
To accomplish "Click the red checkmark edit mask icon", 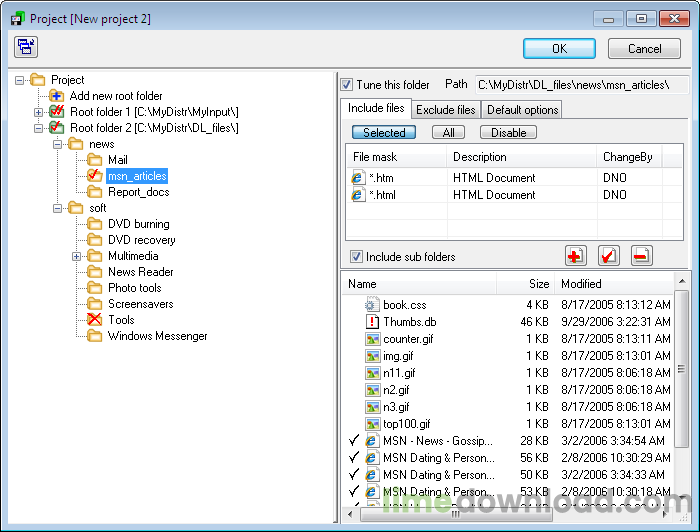I will pyautogui.click(x=608, y=256).
